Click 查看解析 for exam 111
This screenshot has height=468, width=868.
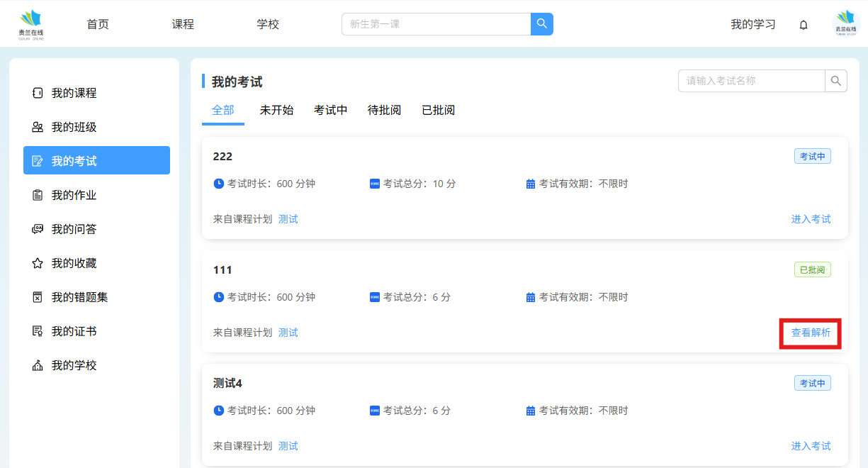(x=811, y=333)
